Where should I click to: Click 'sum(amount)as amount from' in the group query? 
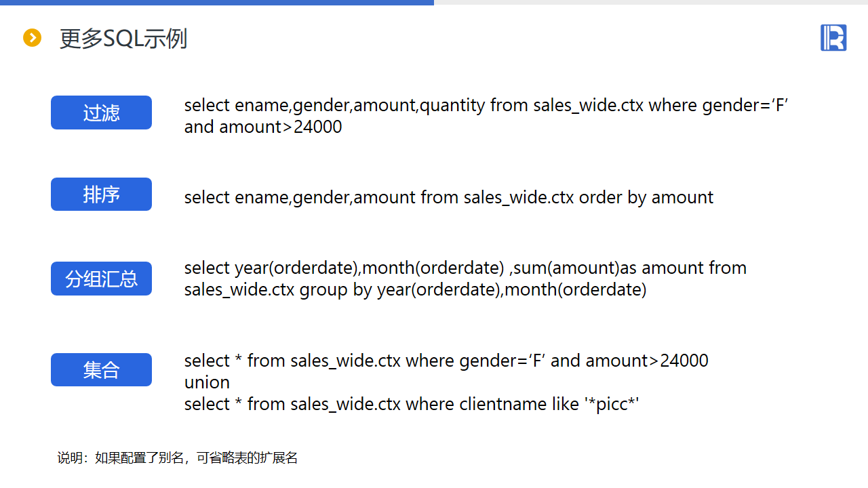(631, 268)
